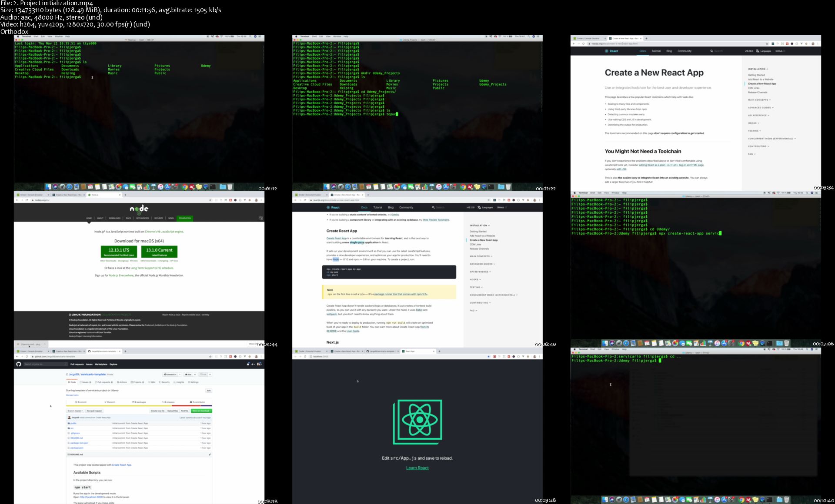
Task: Open the Unwatch dropdown on GitHub repo
Action: (170, 374)
